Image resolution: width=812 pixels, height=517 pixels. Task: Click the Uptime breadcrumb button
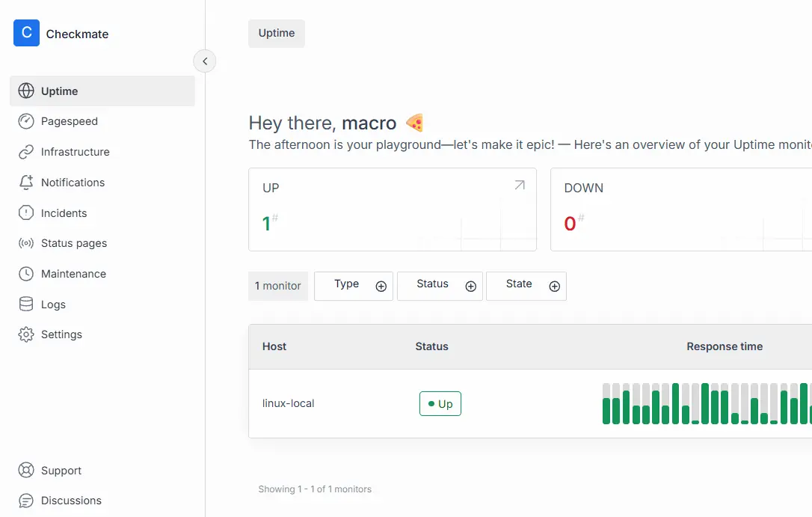click(277, 34)
